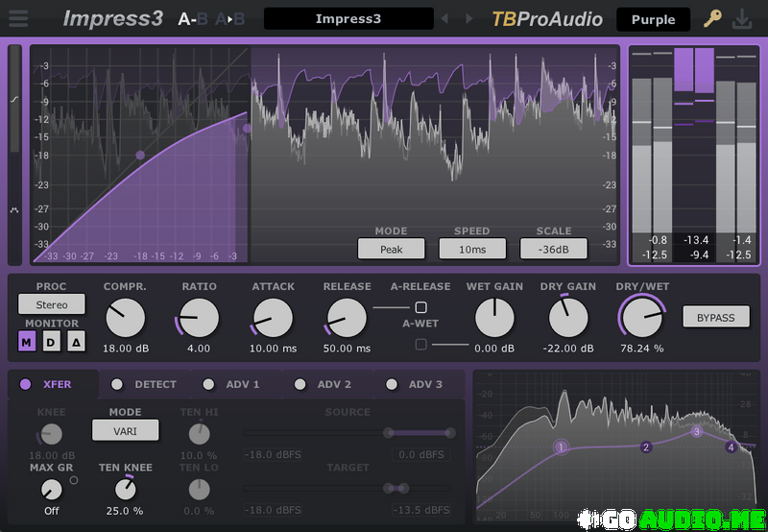768x532 pixels.
Task: Click transfer curve handle at graph edge
Action: [x=247, y=129]
